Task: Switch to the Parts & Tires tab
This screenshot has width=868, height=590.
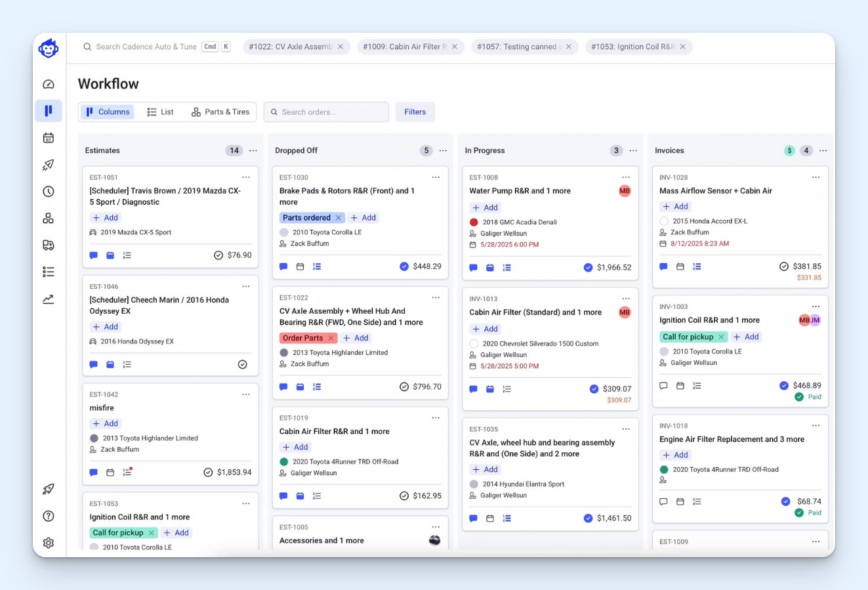Action: [220, 112]
